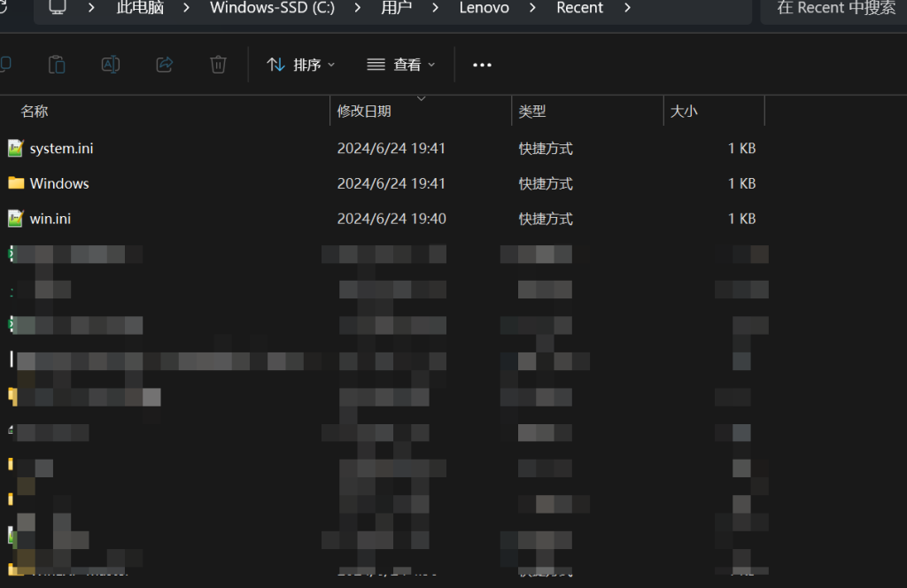Expand chevron after 此电脑 in address bar

point(187,8)
